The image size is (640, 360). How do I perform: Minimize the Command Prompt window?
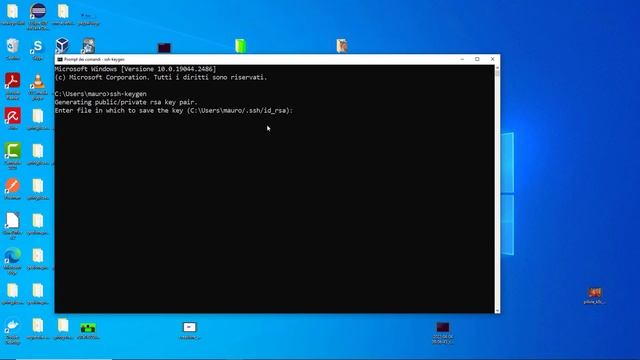[462, 59]
